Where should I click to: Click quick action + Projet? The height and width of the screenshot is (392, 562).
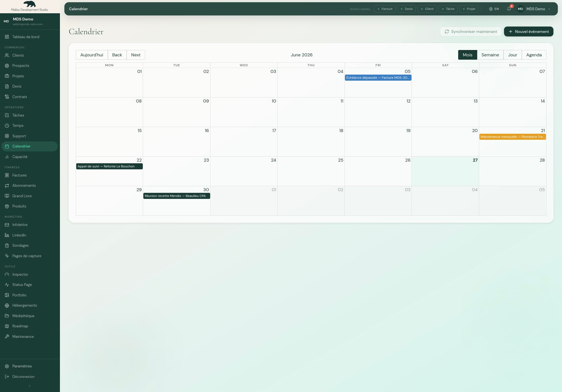click(469, 9)
